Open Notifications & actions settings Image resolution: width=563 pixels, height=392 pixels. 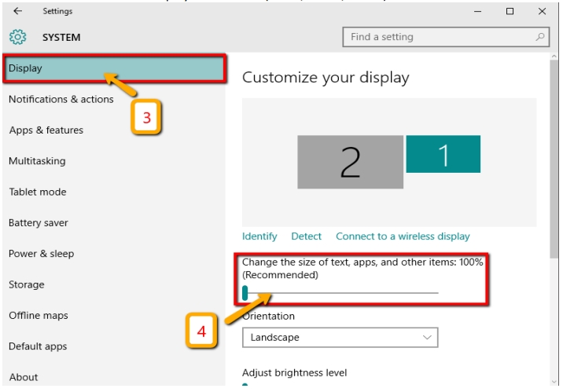[61, 100]
